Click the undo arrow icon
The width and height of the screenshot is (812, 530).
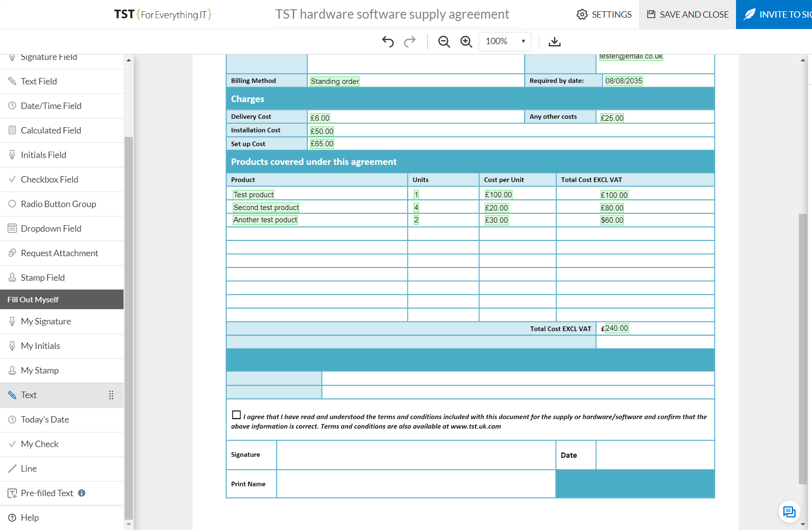coord(388,42)
